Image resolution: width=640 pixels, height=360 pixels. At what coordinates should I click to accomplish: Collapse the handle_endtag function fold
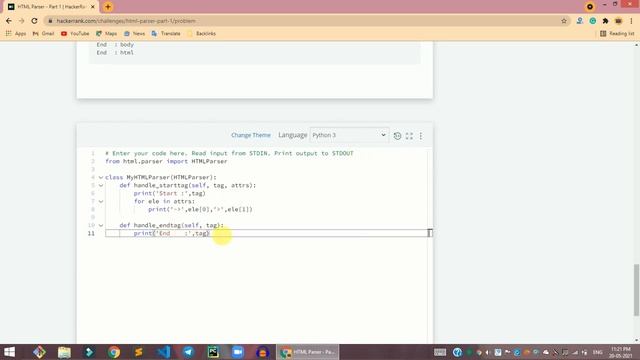click(101, 225)
